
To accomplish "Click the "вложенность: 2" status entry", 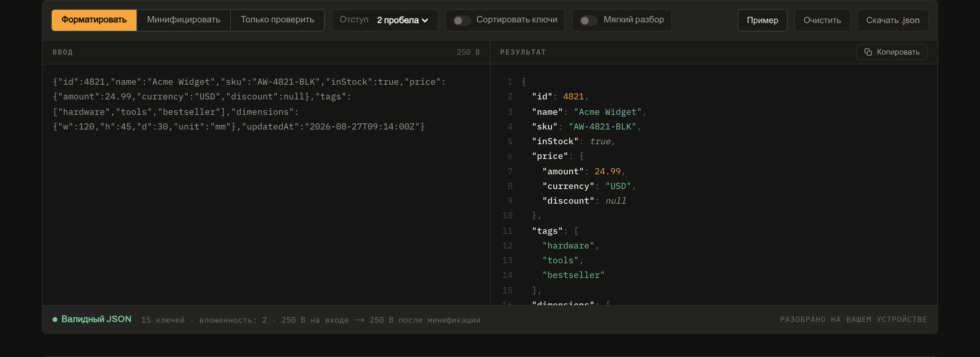I will [x=233, y=320].
